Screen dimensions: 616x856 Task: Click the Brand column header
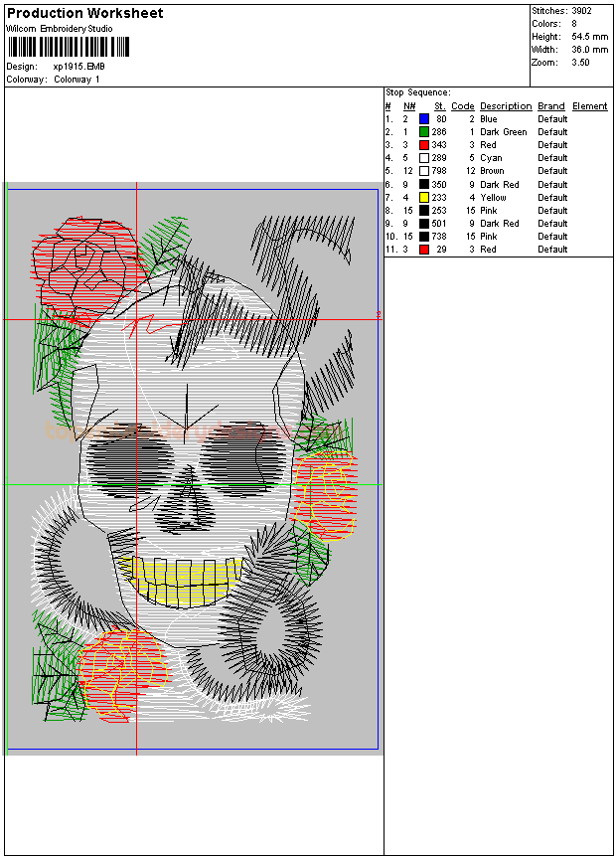550,106
